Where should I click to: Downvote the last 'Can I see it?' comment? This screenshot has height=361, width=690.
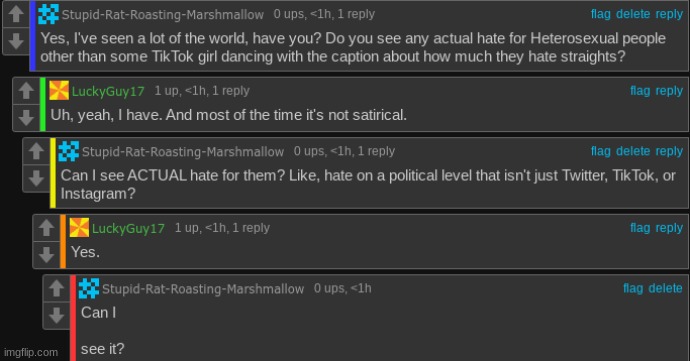tap(57, 315)
